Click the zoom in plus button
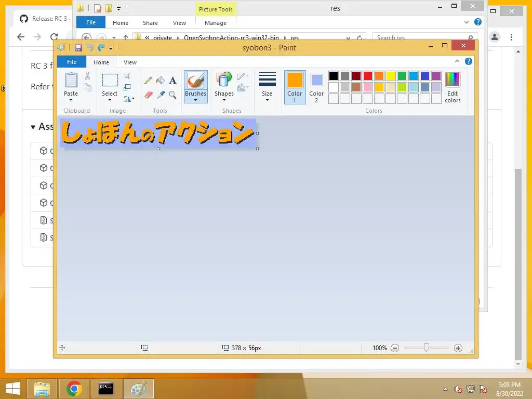 pyautogui.click(x=458, y=348)
